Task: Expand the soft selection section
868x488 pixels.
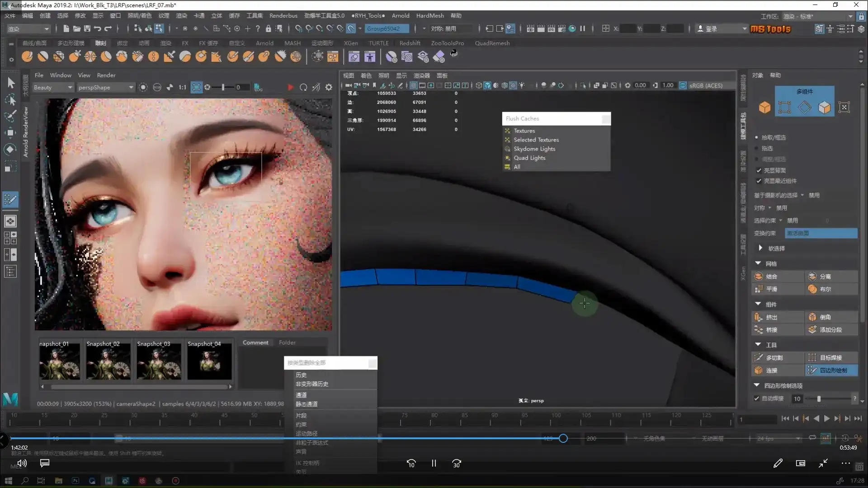Action: click(x=760, y=248)
